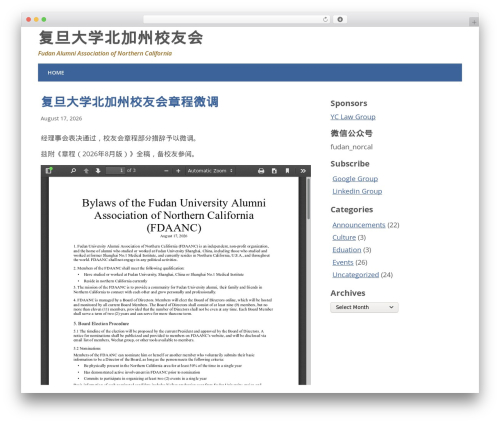This screenshot has height=423, width=500.
Task: Open the Google Group subscribe link
Action: point(355,179)
